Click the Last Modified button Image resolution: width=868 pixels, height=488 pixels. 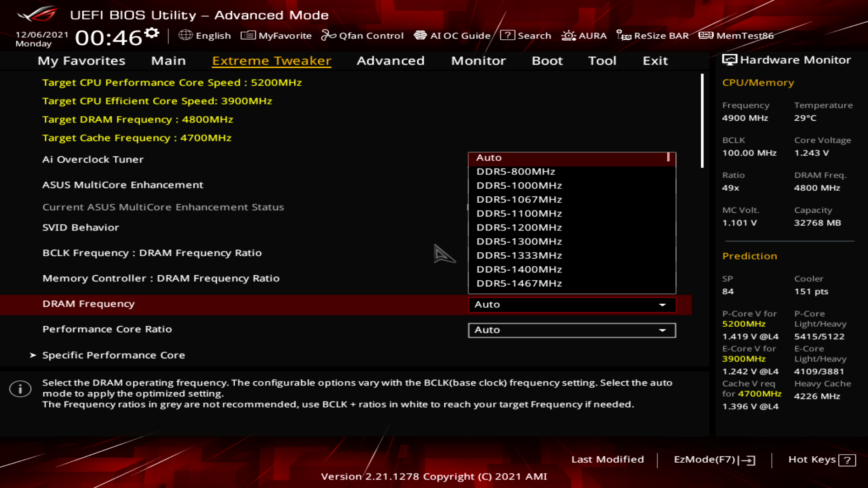tap(607, 460)
